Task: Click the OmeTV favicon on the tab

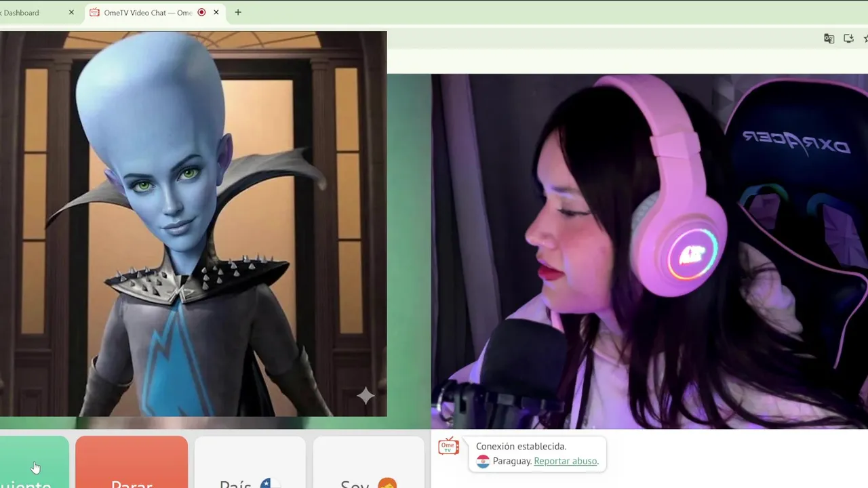Action: (x=94, y=12)
